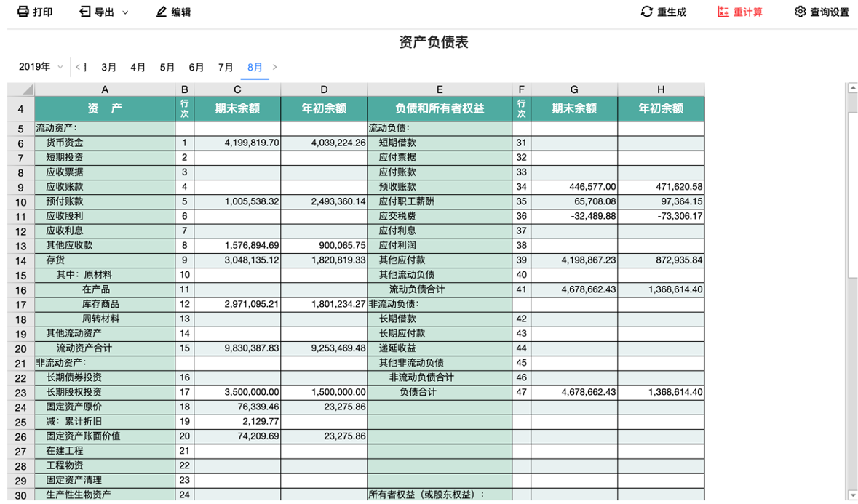Click the 打印 button label
This screenshot has height=504, width=858.
[x=43, y=12]
